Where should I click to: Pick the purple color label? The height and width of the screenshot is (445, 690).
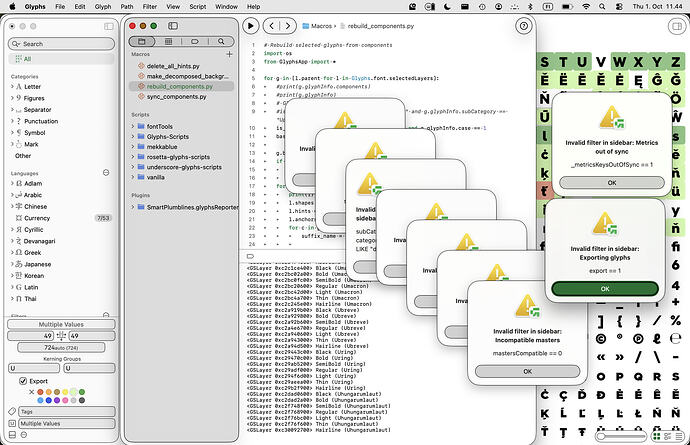click(57, 400)
